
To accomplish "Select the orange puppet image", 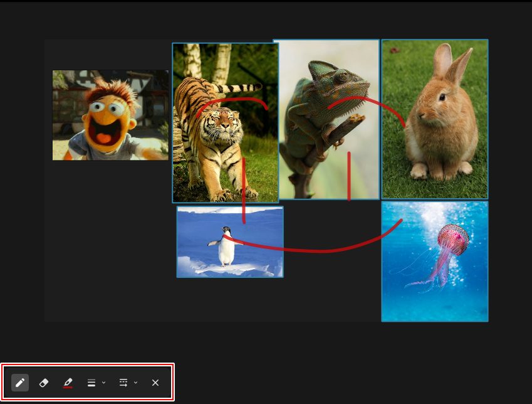I will (x=110, y=115).
